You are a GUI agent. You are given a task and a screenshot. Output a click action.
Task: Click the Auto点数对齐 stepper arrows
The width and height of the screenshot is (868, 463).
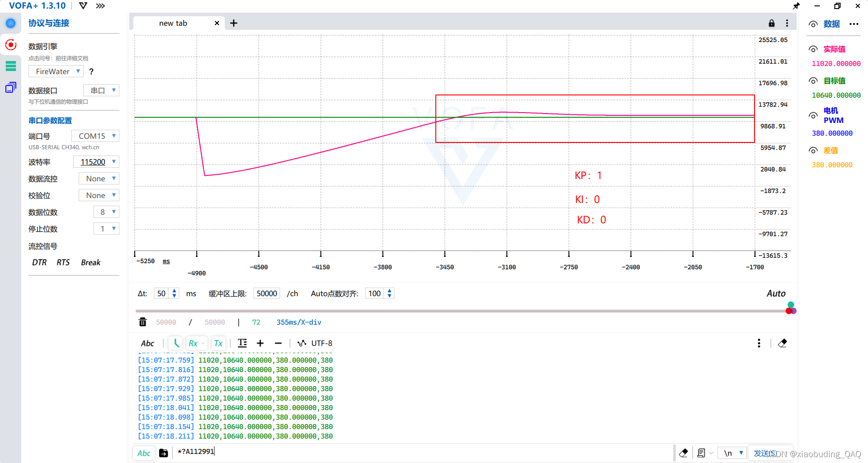click(x=390, y=293)
